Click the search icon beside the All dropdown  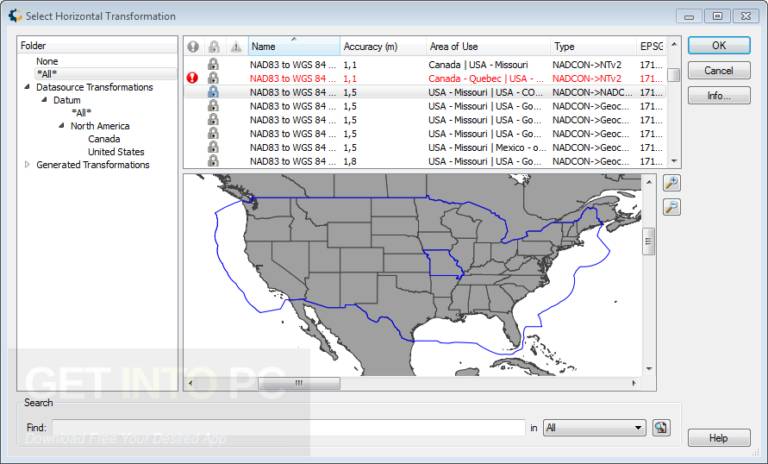[661, 428]
